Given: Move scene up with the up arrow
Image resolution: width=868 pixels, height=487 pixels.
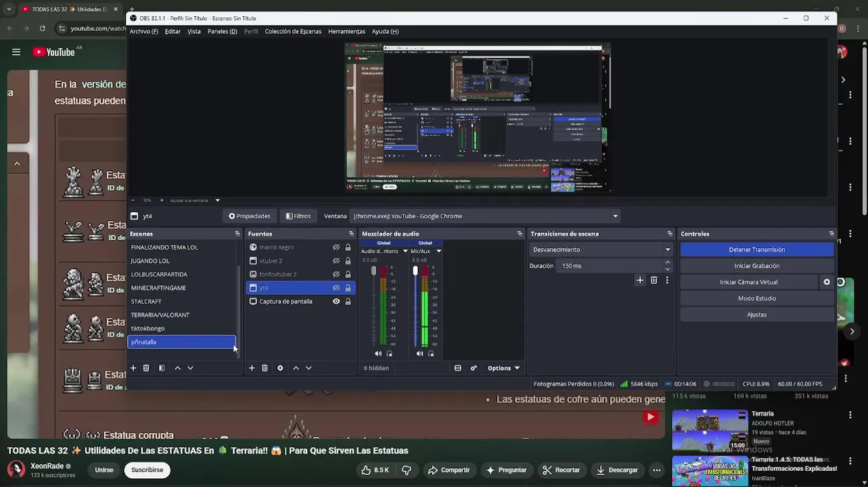Looking at the screenshot, I should pyautogui.click(x=177, y=368).
